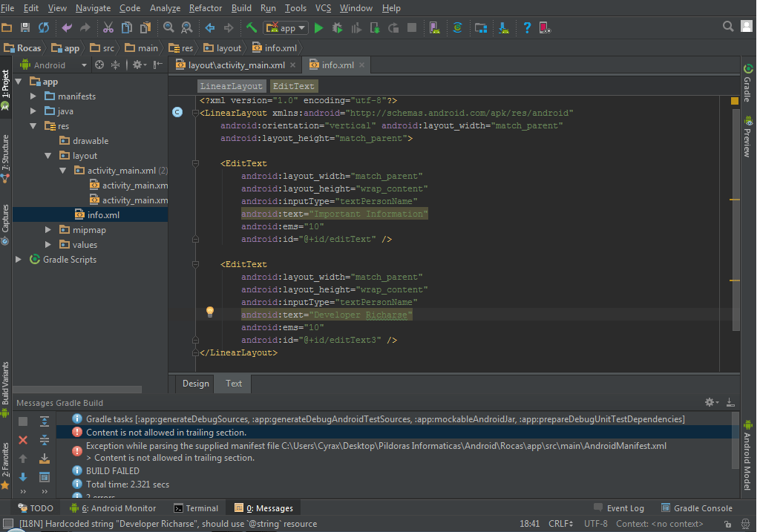The image size is (760, 532).
Task: Click the Save All toolbar icon
Action: (25, 27)
